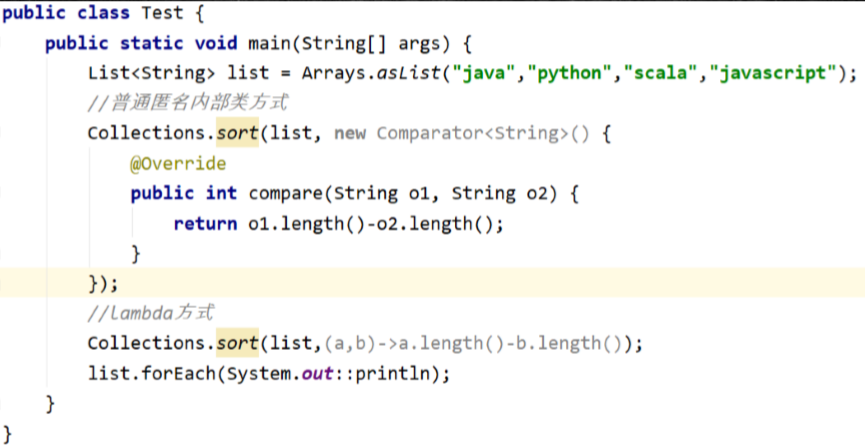Click the "args" parameter name
The height and width of the screenshot is (447, 865).
(x=420, y=43)
